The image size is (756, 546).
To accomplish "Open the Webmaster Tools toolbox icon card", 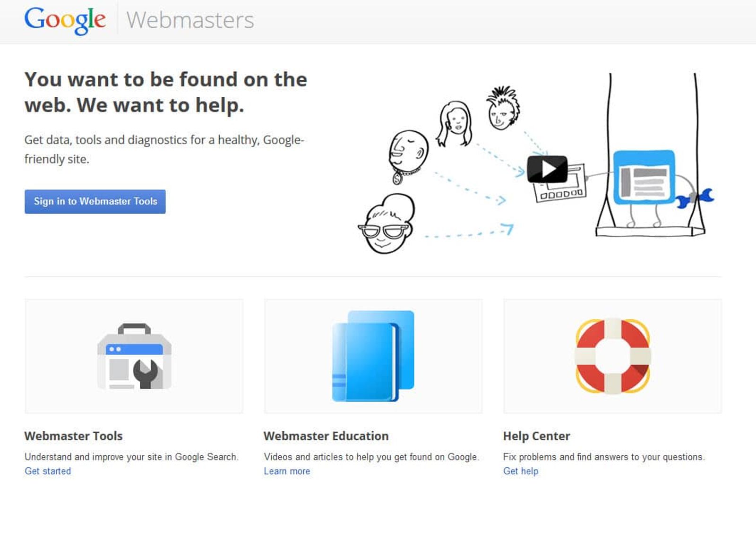I will pos(134,356).
